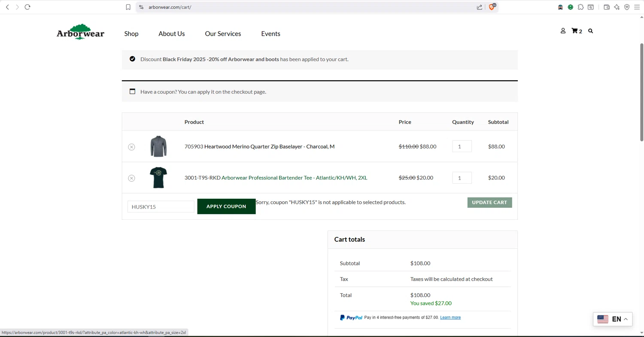Click the PayPal logo
This screenshot has width=644, height=337.
tap(351, 318)
